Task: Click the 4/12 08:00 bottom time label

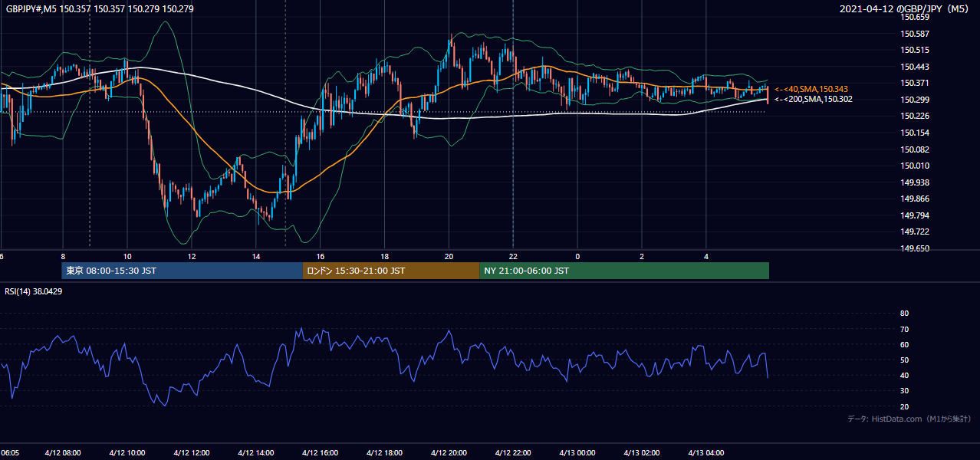Action: pyautogui.click(x=63, y=452)
